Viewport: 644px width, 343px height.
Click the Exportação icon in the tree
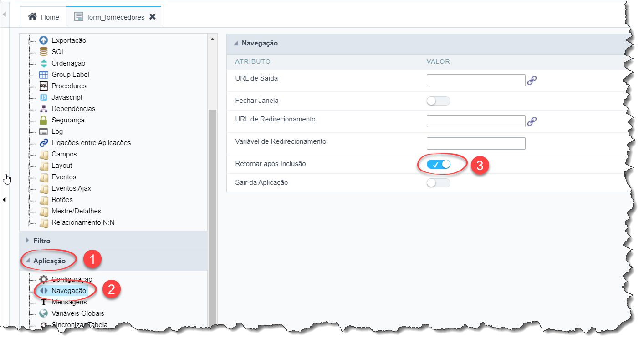click(x=44, y=40)
